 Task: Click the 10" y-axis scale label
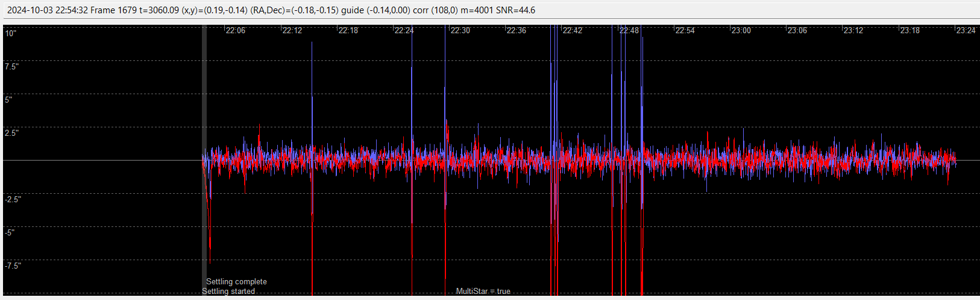point(11,34)
